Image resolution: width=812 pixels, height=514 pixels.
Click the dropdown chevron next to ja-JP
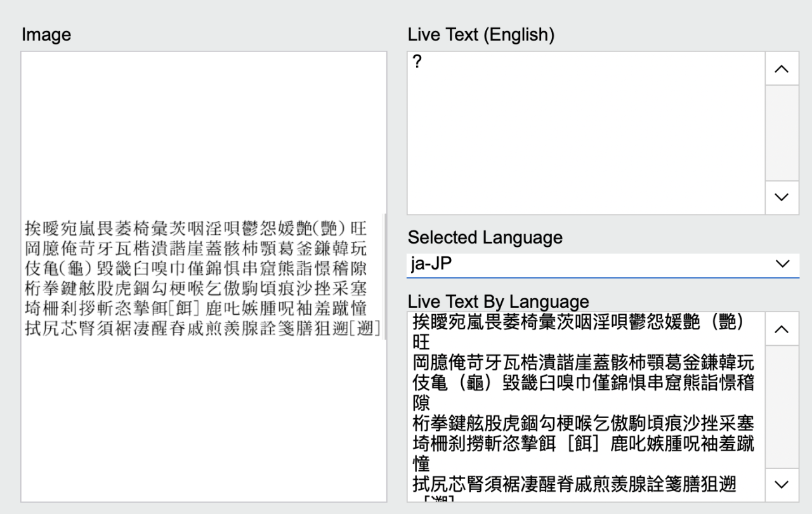(x=782, y=263)
